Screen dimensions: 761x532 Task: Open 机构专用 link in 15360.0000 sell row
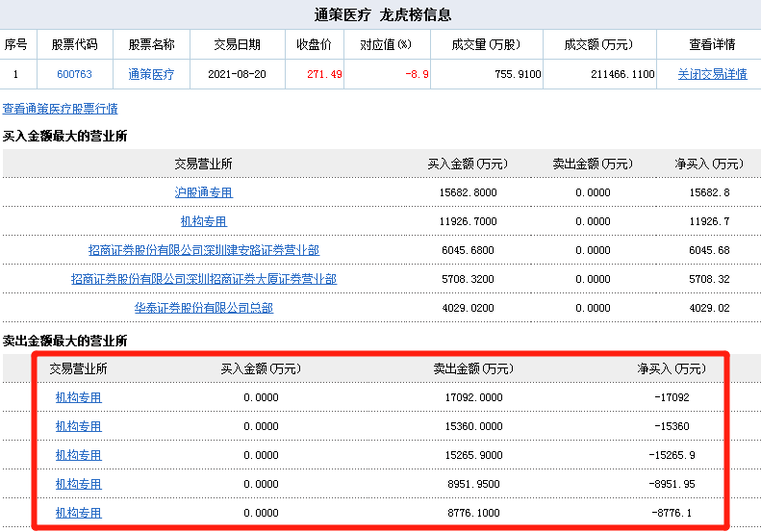coord(79,426)
